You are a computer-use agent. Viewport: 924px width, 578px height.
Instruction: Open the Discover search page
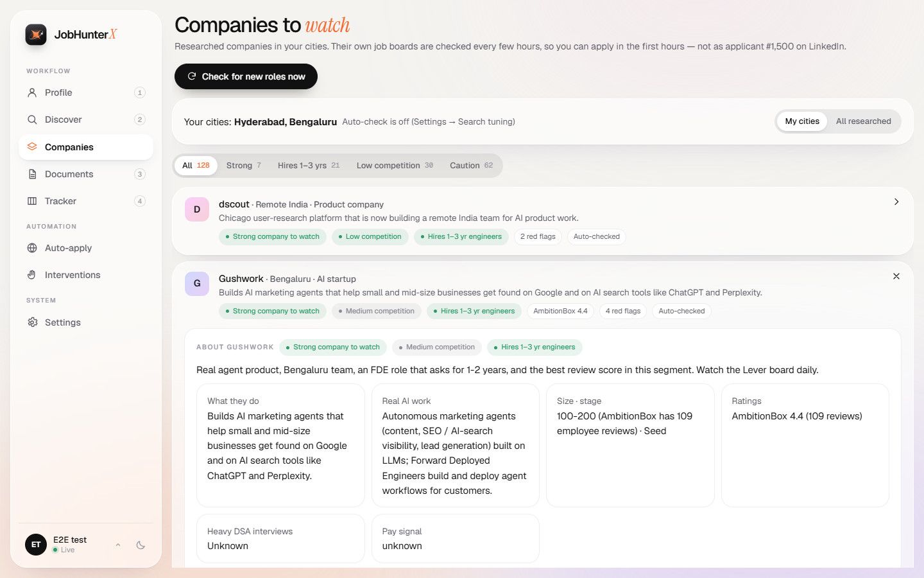coord(86,119)
